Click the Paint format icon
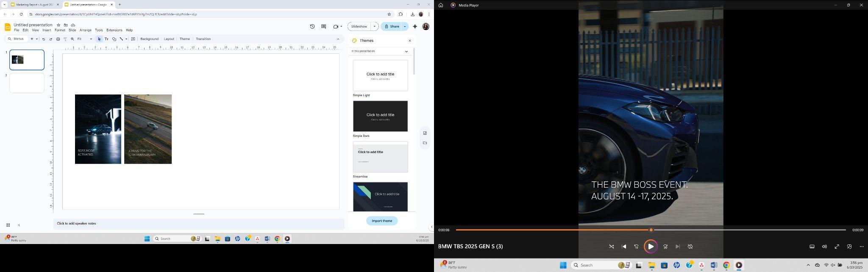This screenshot has height=272, width=868. (65, 39)
